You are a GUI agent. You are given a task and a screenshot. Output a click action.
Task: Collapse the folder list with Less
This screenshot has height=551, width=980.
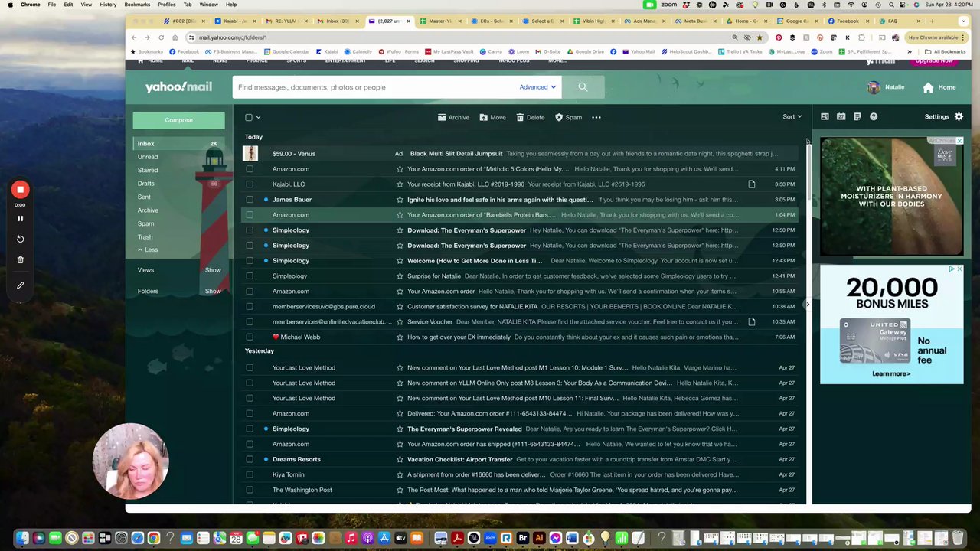[148, 250]
